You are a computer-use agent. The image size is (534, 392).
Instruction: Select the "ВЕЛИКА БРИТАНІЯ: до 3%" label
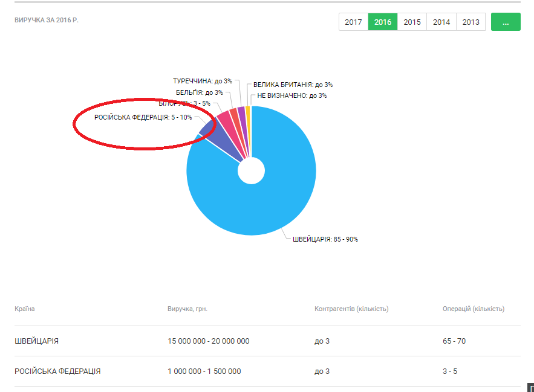pyautogui.click(x=293, y=85)
